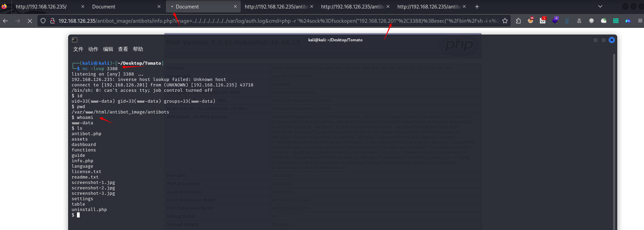Open Firefox application hamburger menu

coord(640,21)
